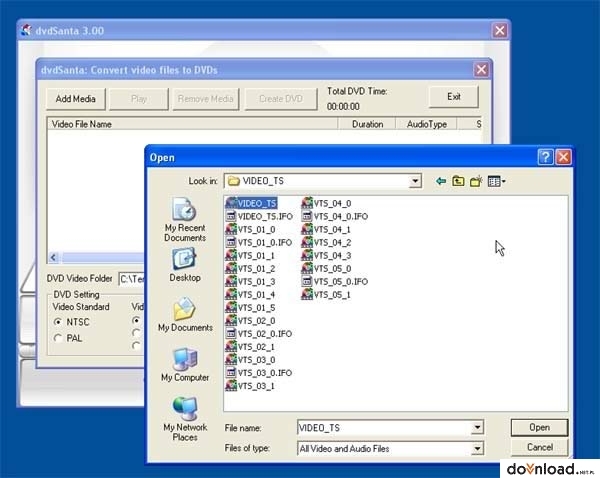Close the Convert video files to DVDs window
The width and height of the screenshot is (600, 478).
coord(481,70)
